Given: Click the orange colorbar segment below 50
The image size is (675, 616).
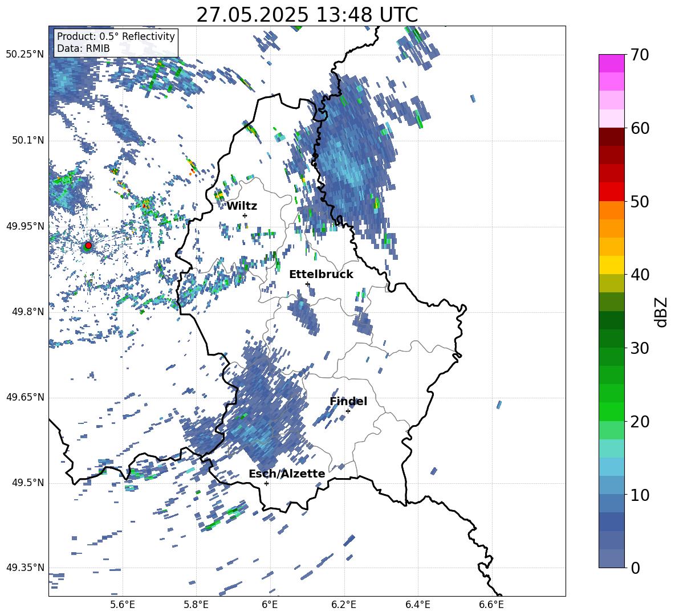Looking at the screenshot, I should click(x=611, y=210).
